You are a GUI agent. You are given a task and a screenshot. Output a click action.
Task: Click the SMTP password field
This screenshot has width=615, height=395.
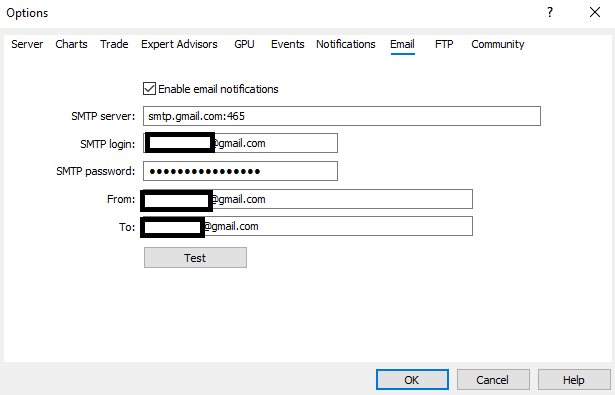(240, 171)
